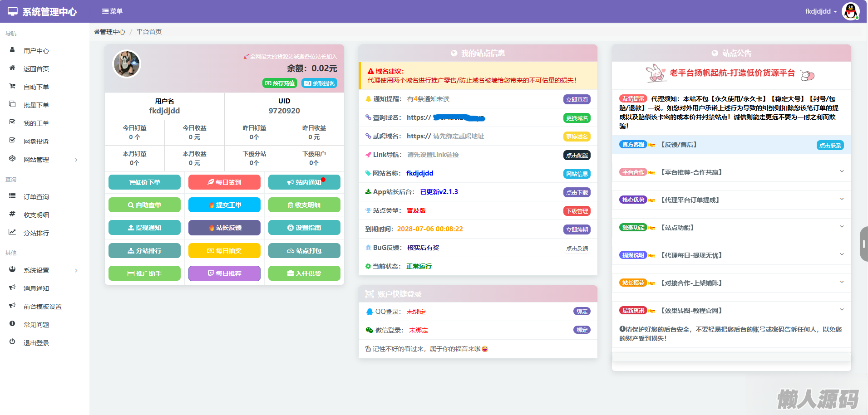Click the user center icon in sidebar

(x=12, y=50)
